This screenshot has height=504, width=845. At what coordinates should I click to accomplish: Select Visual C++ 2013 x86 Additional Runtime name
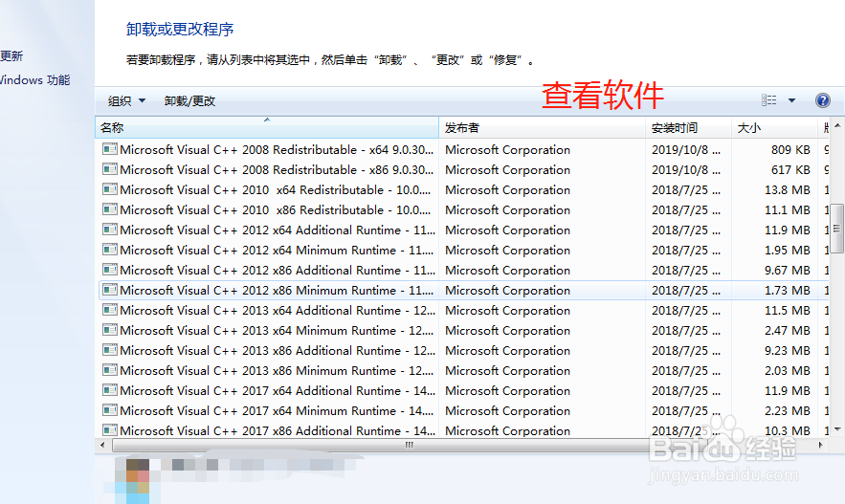click(x=278, y=351)
